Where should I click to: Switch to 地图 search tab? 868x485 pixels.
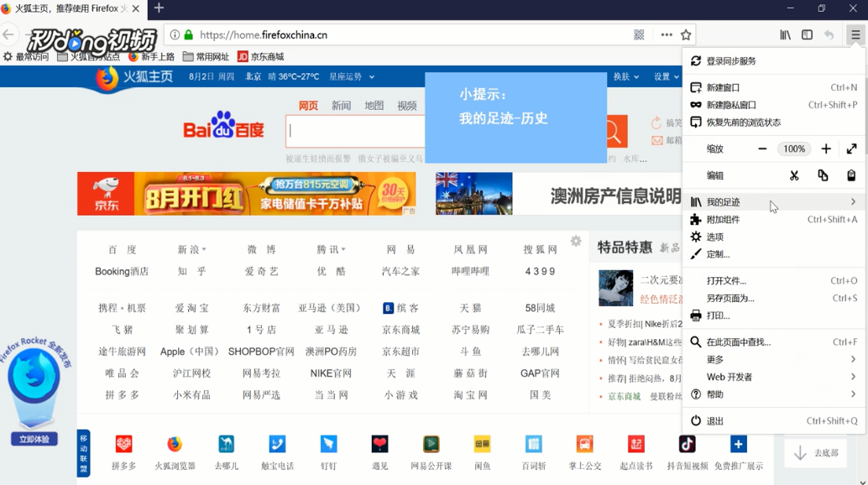pyautogui.click(x=374, y=106)
